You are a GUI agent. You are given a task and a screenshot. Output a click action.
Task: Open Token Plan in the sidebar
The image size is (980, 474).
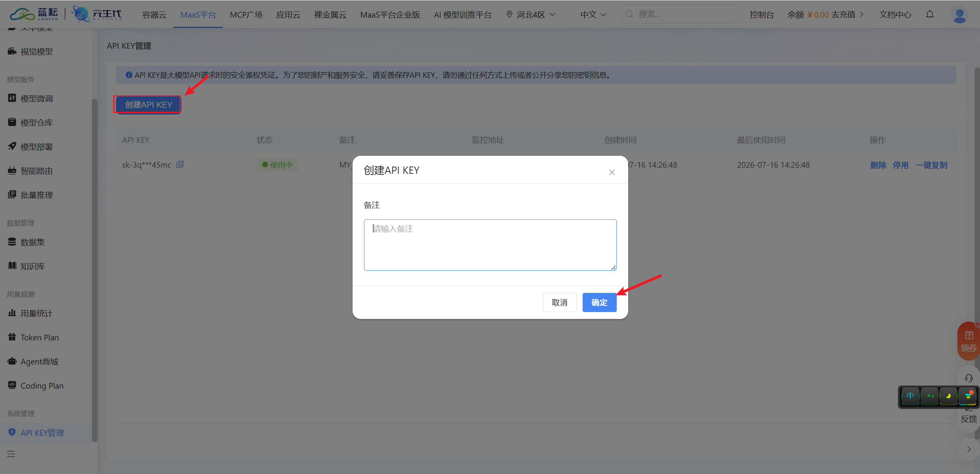[46, 337]
